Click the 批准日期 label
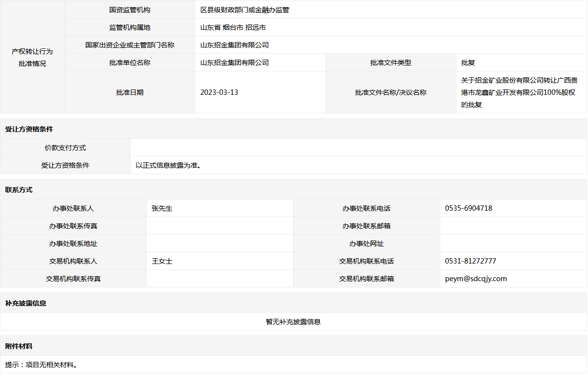 tap(130, 92)
